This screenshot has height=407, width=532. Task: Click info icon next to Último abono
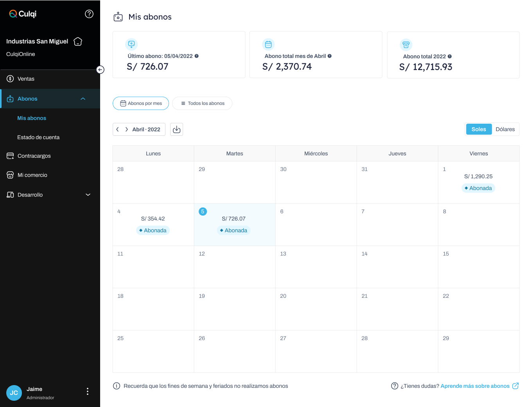(196, 56)
